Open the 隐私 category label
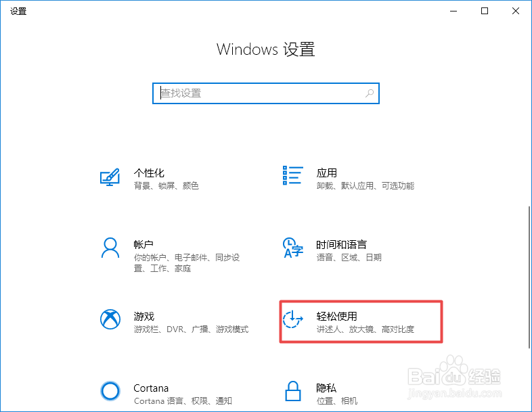This screenshot has width=532, height=412. [x=326, y=388]
